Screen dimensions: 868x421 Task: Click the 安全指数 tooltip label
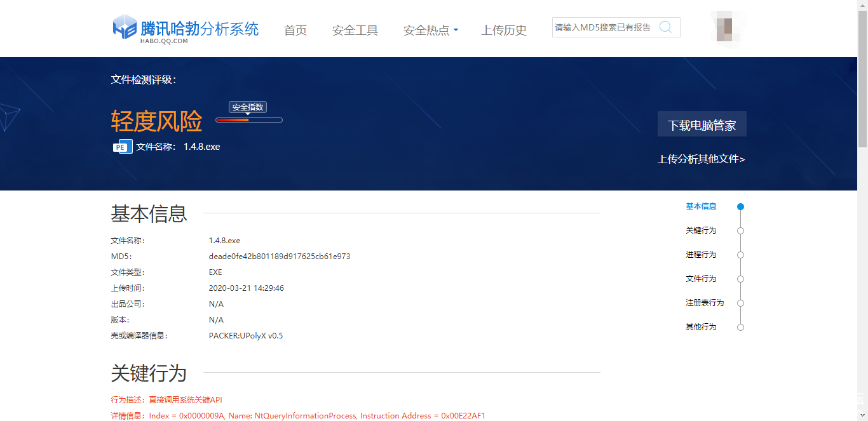tap(248, 107)
